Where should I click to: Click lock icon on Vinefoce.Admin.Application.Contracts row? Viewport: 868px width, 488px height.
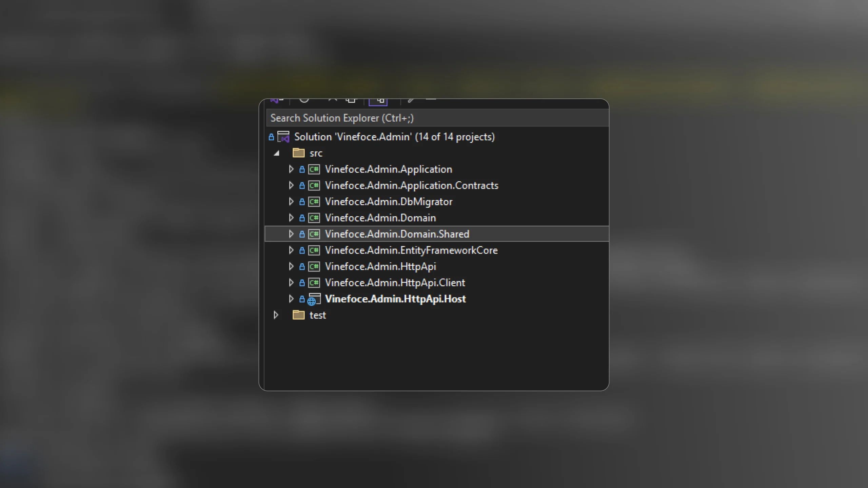[x=302, y=185]
